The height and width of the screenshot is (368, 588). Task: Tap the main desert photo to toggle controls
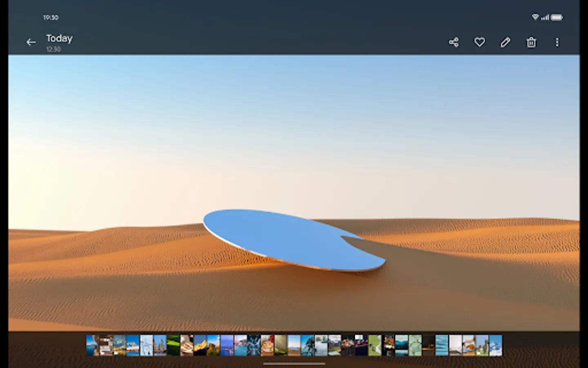coord(294,192)
